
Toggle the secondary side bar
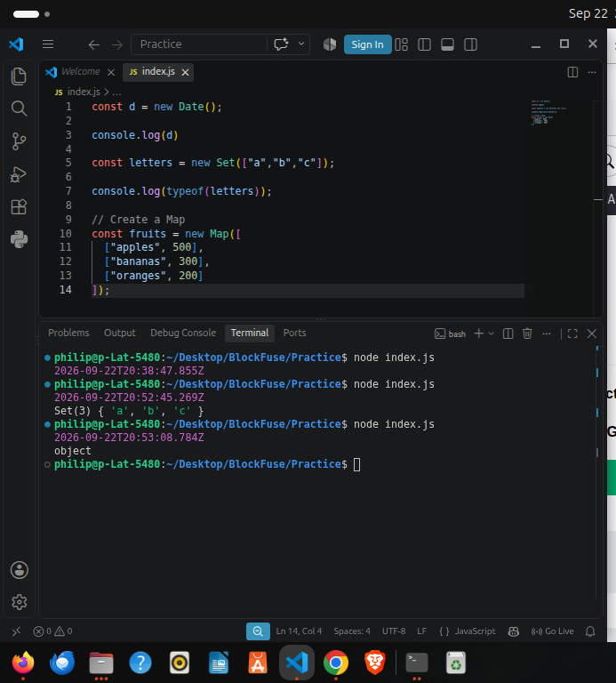coord(470,44)
